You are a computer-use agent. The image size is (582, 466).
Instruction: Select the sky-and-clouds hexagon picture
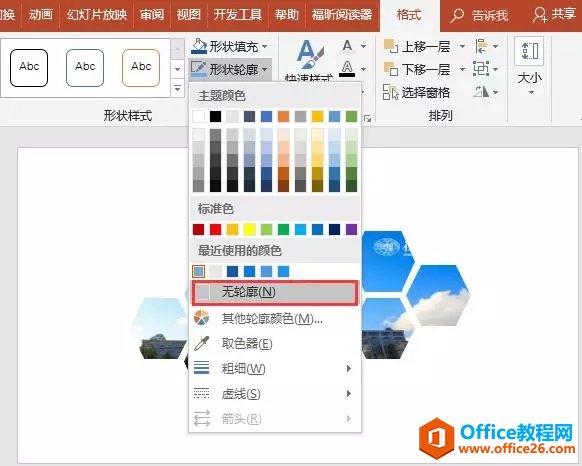438,295
